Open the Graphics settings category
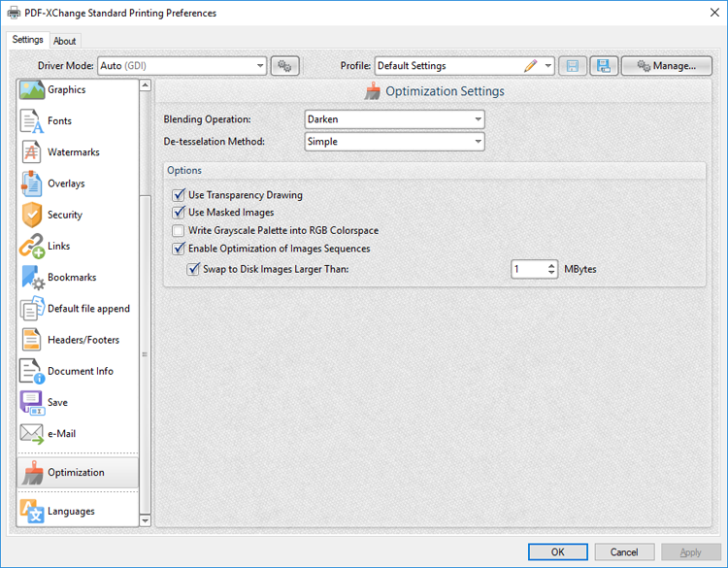 (x=78, y=89)
